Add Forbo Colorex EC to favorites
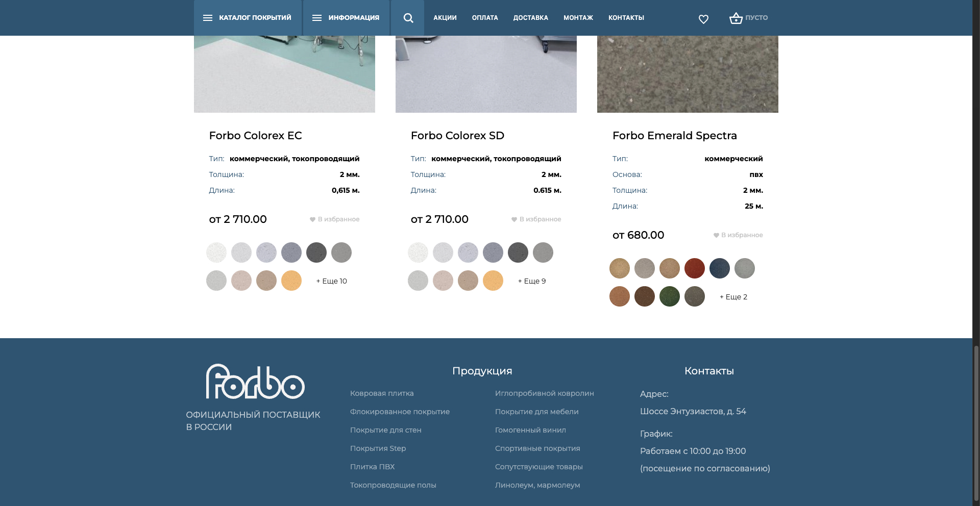 [x=334, y=219]
